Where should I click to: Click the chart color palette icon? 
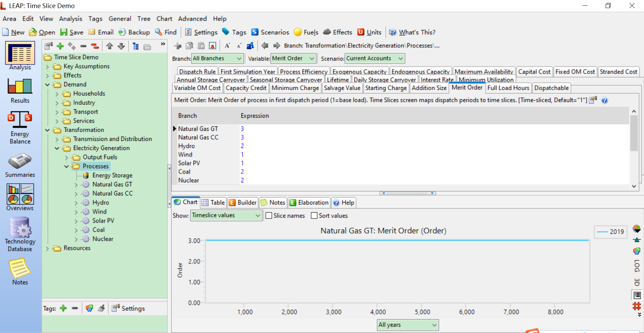pyautogui.click(x=637, y=251)
